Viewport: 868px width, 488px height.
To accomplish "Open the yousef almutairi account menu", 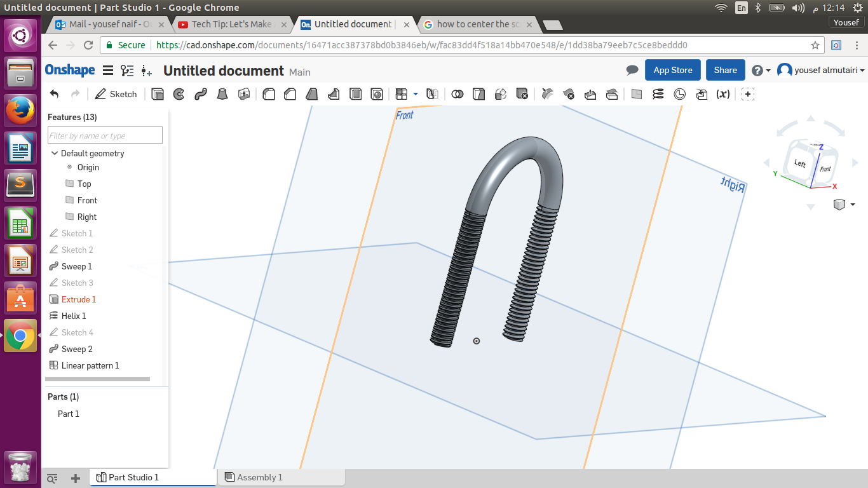I will [821, 70].
